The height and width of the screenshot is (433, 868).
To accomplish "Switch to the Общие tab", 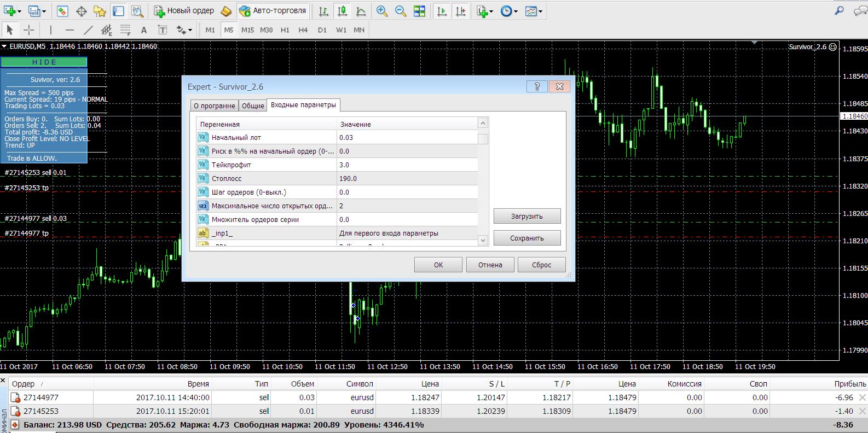I will 253,106.
